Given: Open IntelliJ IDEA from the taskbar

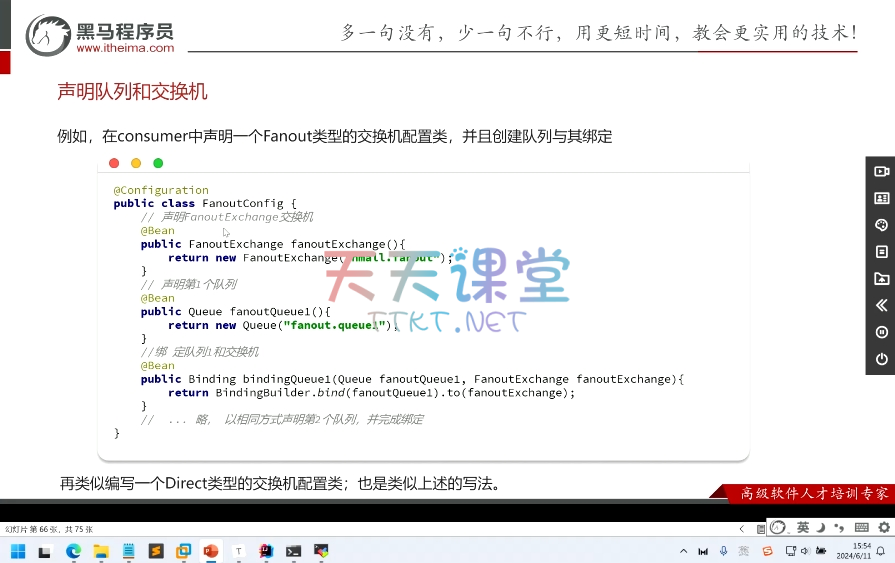Looking at the screenshot, I should 266,551.
